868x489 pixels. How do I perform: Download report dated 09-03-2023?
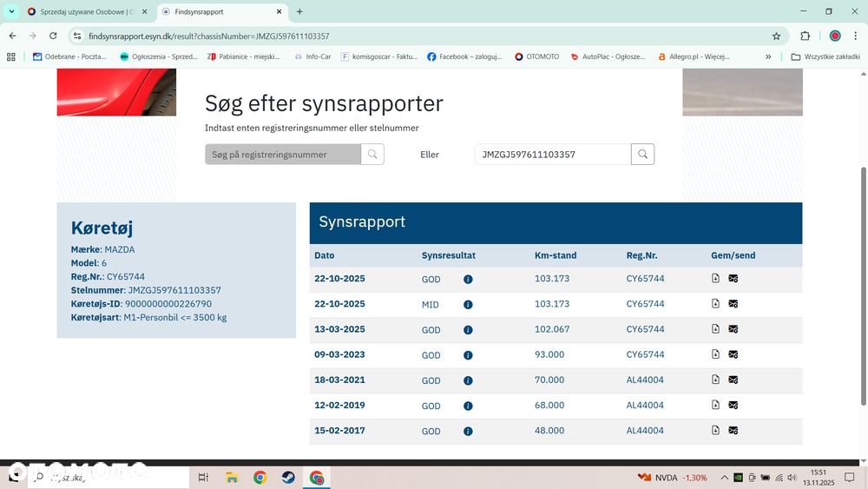coord(716,354)
